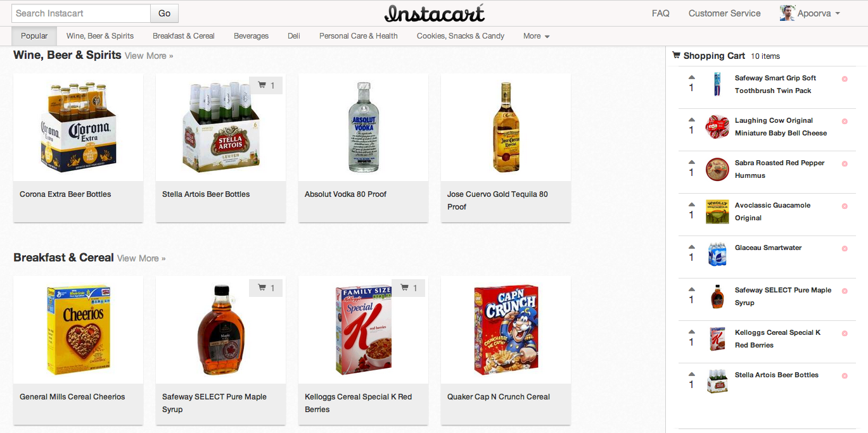Focus the Search Instacart field
The image size is (868, 433).
click(x=81, y=13)
